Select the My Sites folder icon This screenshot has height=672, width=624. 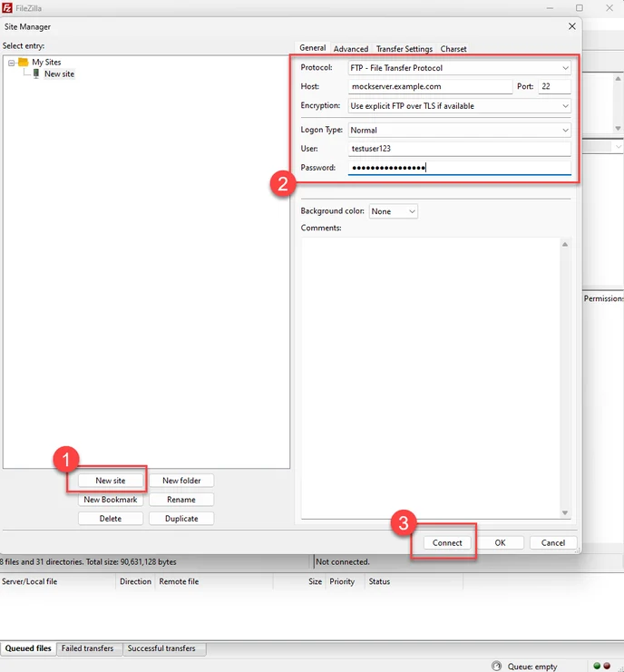click(x=24, y=63)
